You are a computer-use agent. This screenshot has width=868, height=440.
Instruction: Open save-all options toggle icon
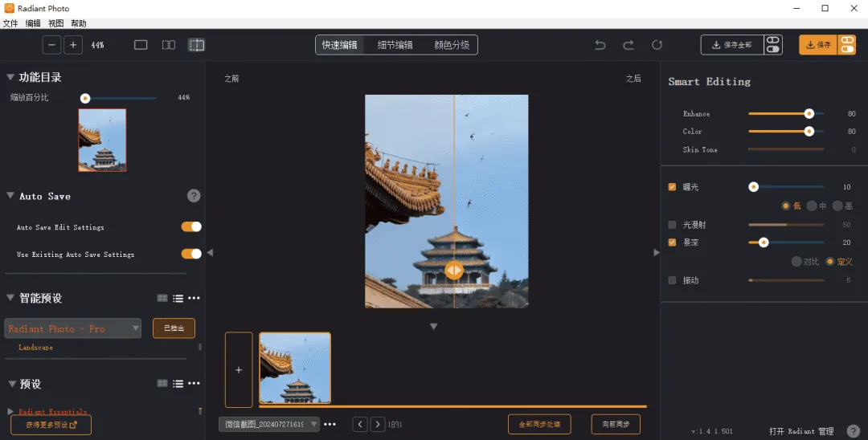pos(773,45)
